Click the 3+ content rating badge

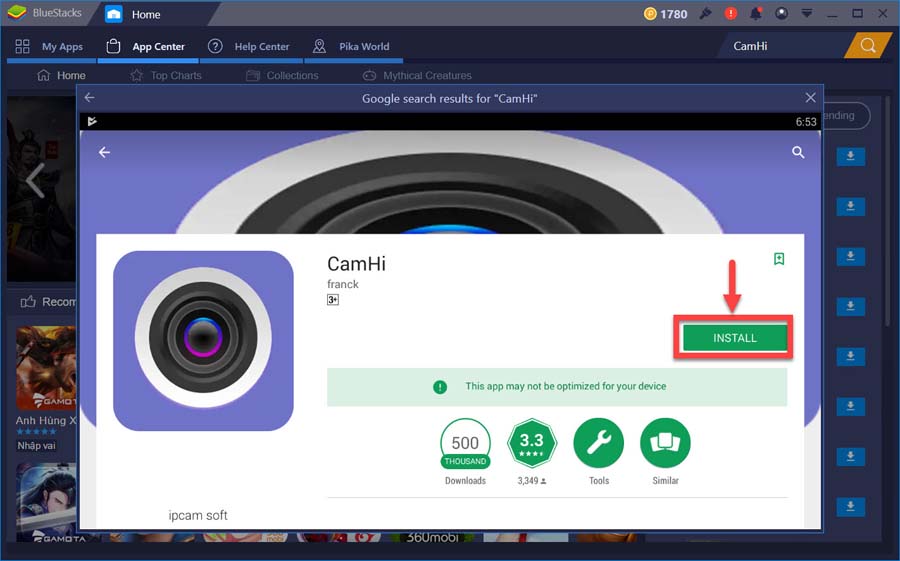point(333,300)
